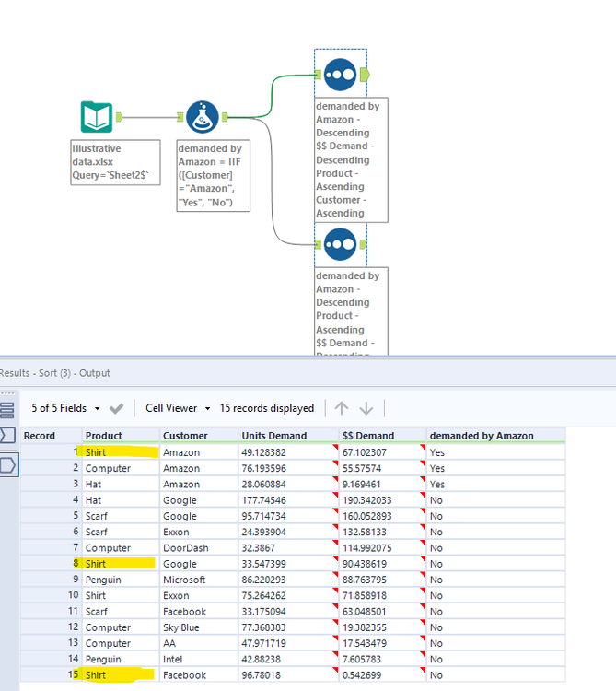Click the Product column header
Screen dimensions: 616x691
click(x=103, y=435)
